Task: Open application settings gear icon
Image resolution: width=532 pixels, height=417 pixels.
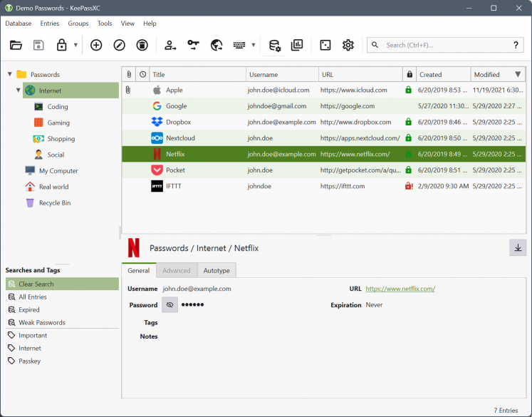Action: [x=348, y=45]
